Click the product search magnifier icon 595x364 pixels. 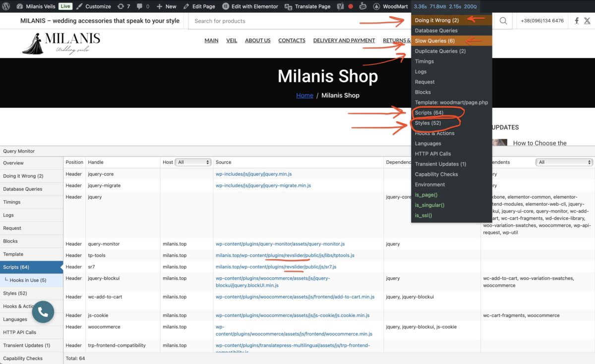tap(503, 21)
